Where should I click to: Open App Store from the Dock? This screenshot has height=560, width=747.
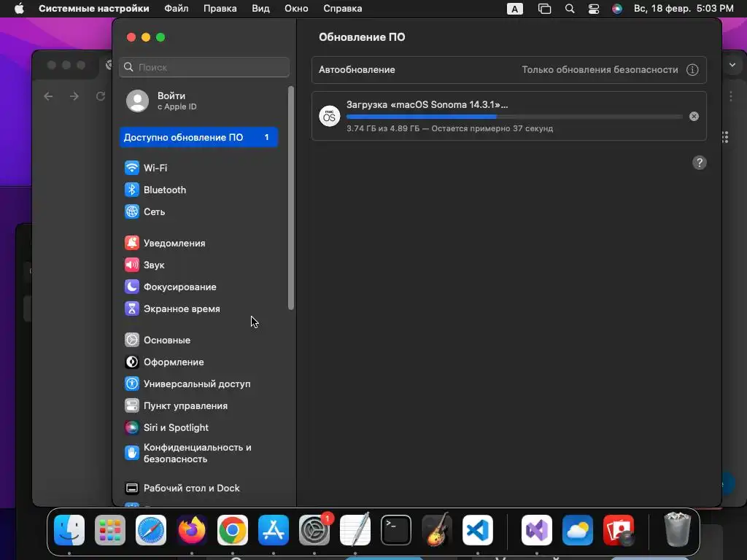[274, 530]
